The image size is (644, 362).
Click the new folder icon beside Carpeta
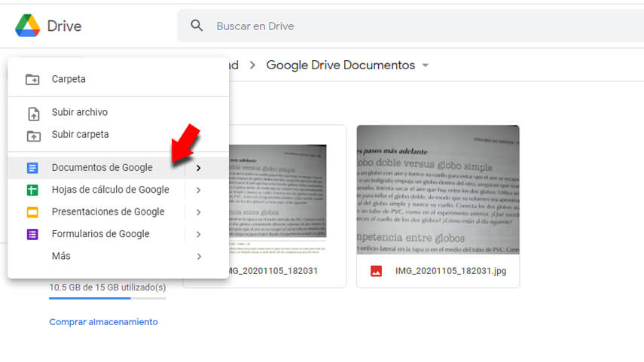point(32,79)
